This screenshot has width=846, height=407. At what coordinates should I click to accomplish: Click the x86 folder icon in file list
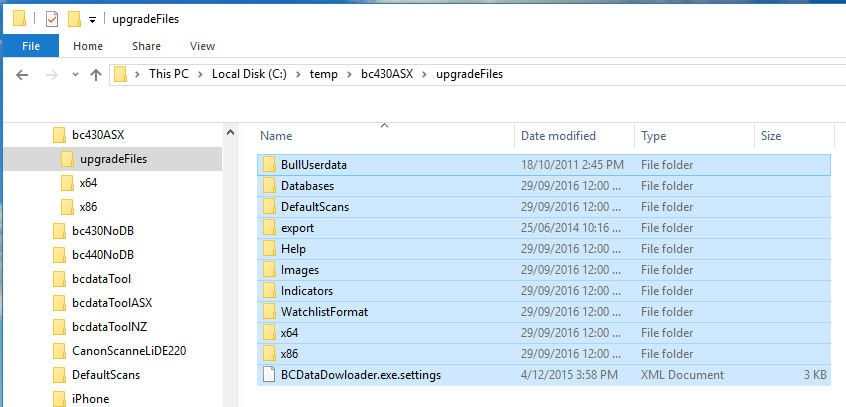click(x=269, y=354)
